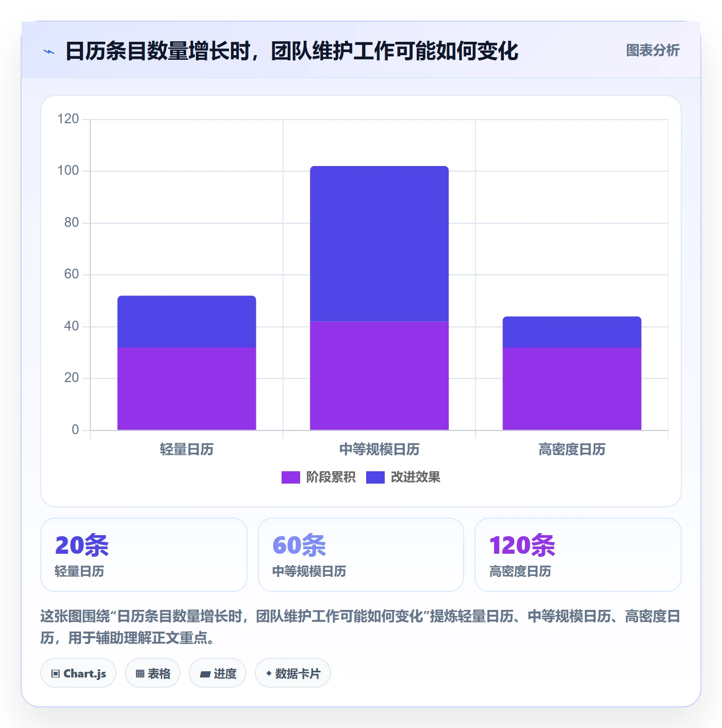Click the blue segment of 轻量日历 bar
The width and height of the screenshot is (722, 728).
(187, 322)
